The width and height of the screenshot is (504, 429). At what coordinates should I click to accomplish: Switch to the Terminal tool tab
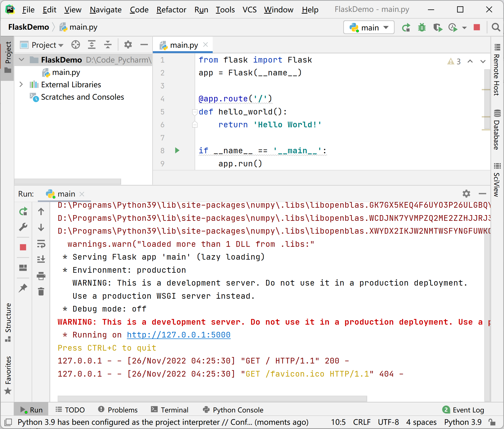pos(170,410)
